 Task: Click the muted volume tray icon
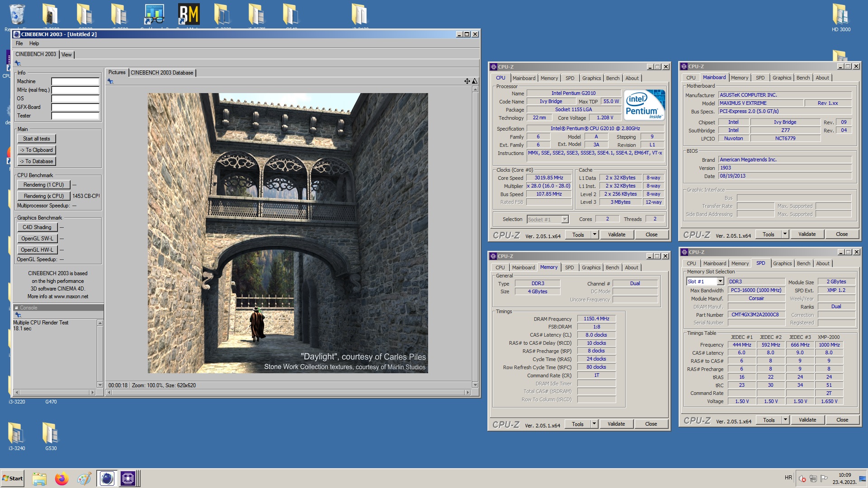[x=802, y=479]
